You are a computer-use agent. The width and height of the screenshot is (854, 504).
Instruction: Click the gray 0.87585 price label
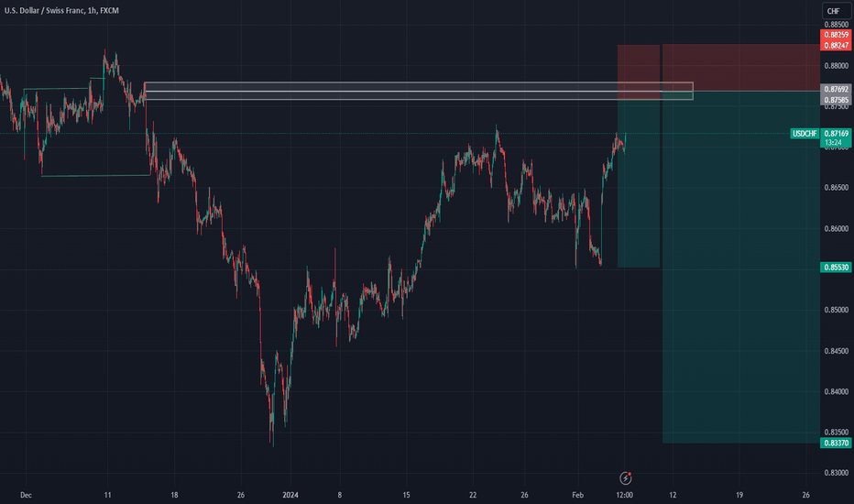tap(836, 100)
